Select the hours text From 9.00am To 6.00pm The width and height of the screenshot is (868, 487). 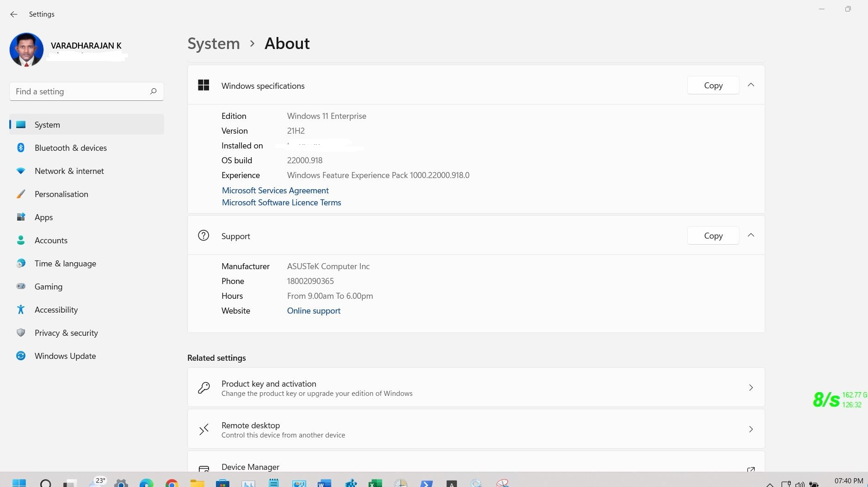[x=330, y=296]
